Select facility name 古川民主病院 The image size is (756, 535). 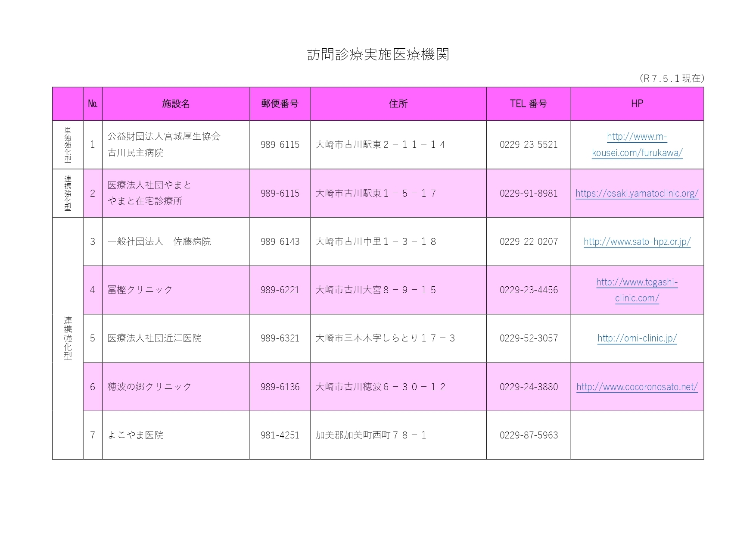pos(136,153)
